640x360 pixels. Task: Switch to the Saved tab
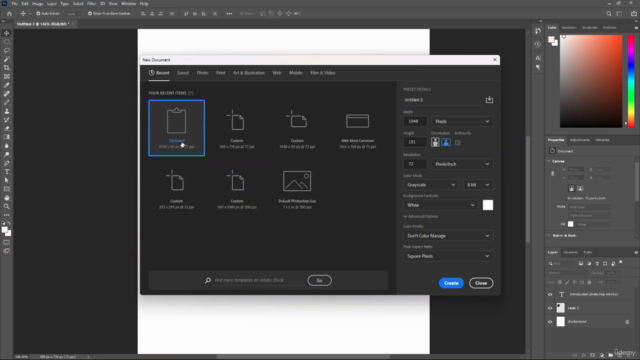coord(183,73)
